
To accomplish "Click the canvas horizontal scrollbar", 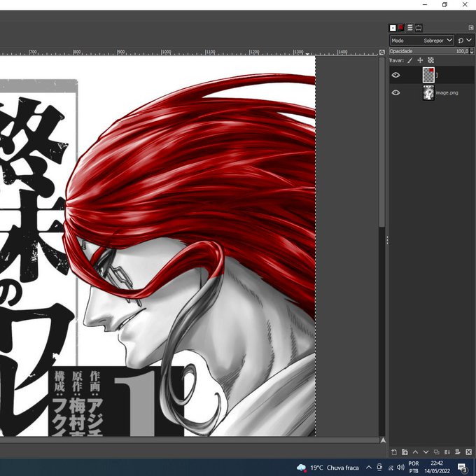I will pos(190,440).
